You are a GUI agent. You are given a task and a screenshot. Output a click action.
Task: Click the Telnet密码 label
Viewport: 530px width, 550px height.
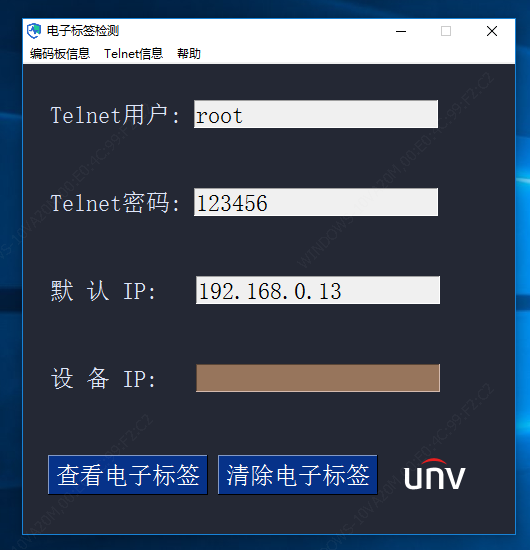click(115, 203)
